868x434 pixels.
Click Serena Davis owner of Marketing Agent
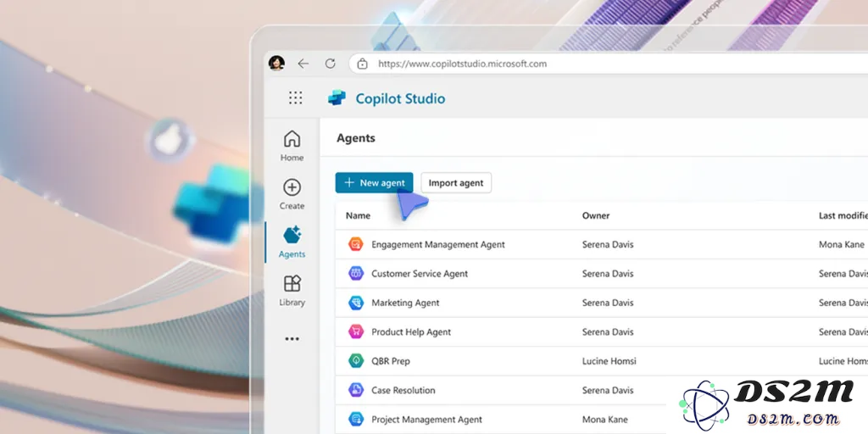608,303
